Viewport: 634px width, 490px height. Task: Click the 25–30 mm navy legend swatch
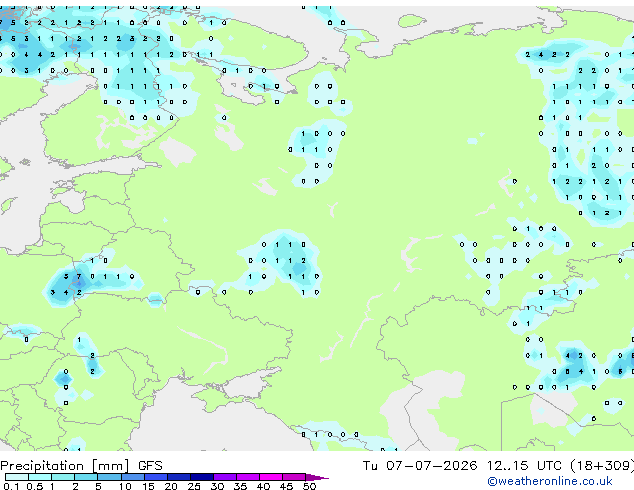click(x=201, y=477)
